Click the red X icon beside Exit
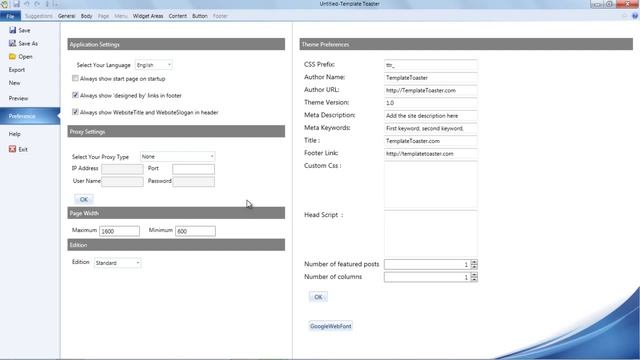The width and height of the screenshot is (640, 360). point(12,149)
